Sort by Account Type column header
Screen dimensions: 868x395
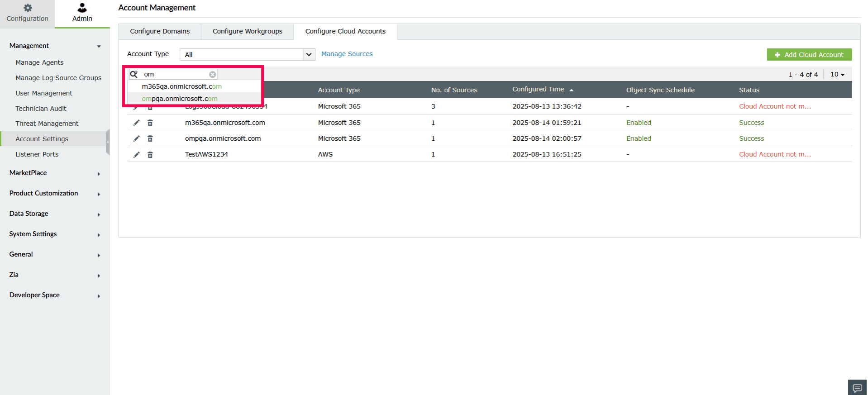click(339, 90)
